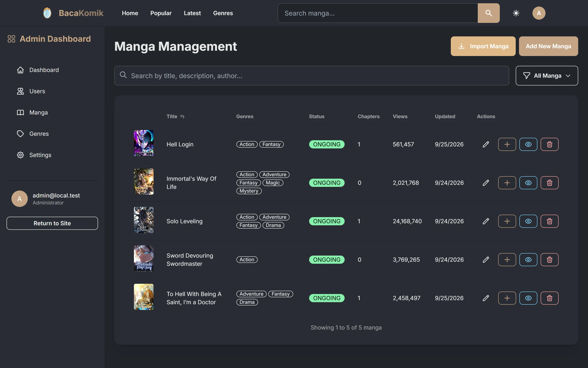Add a chapter to Hell Login
Image resolution: width=588 pixels, height=368 pixels.
click(x=507, y=144)
